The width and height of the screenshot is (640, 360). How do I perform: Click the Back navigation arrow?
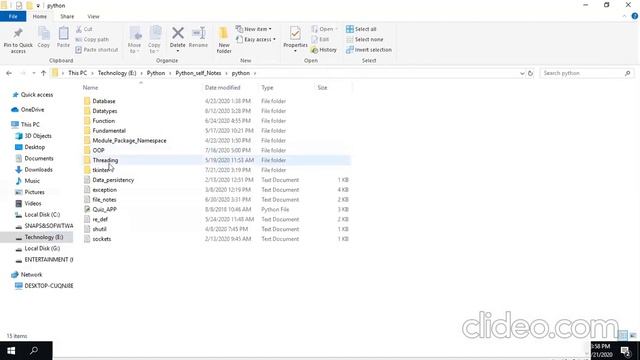pyautogui.click(x=9, y=73)
